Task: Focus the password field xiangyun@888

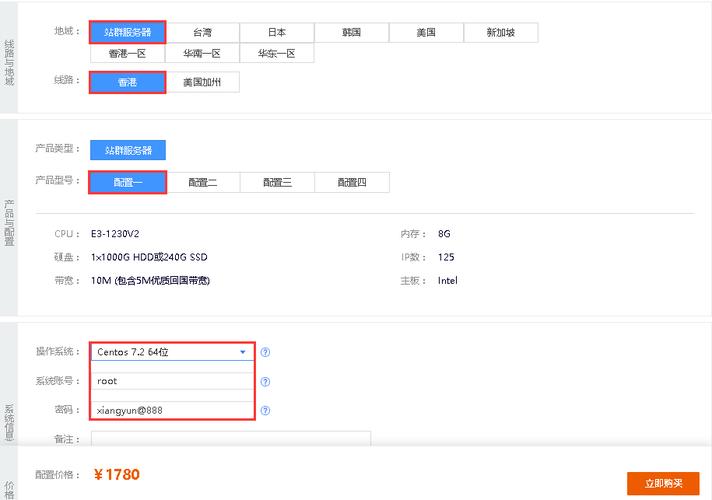Action: 172,410
